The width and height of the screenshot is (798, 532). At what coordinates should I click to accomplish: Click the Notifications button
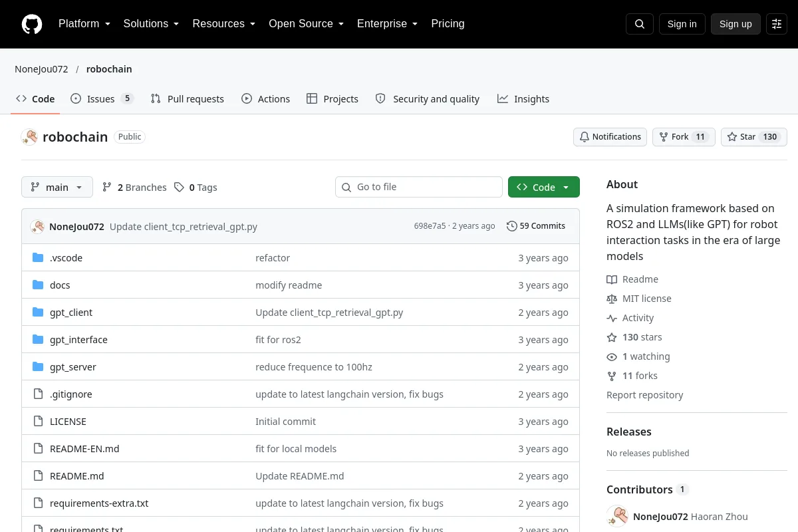(610, 137)
